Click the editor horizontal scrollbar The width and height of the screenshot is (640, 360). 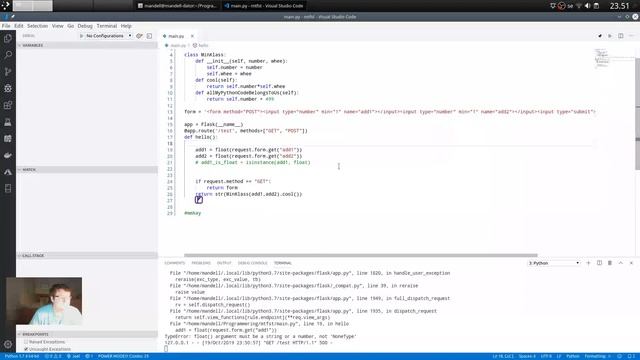coord(360,256)
